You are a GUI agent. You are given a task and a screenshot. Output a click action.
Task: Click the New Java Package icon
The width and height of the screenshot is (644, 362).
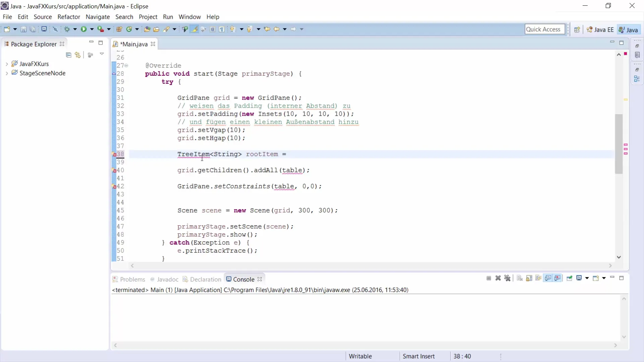pos(119,29)
